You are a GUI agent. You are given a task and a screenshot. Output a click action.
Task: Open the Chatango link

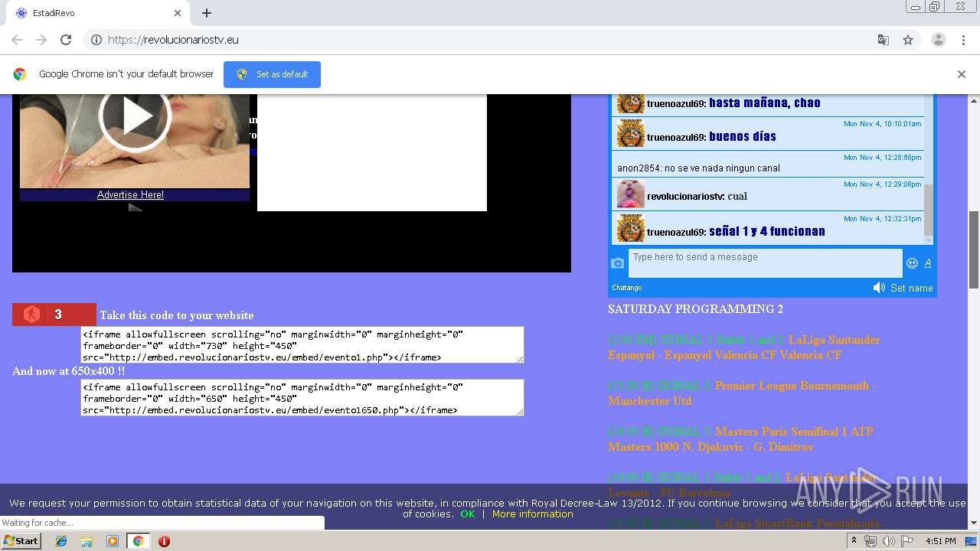click(627, 288)
